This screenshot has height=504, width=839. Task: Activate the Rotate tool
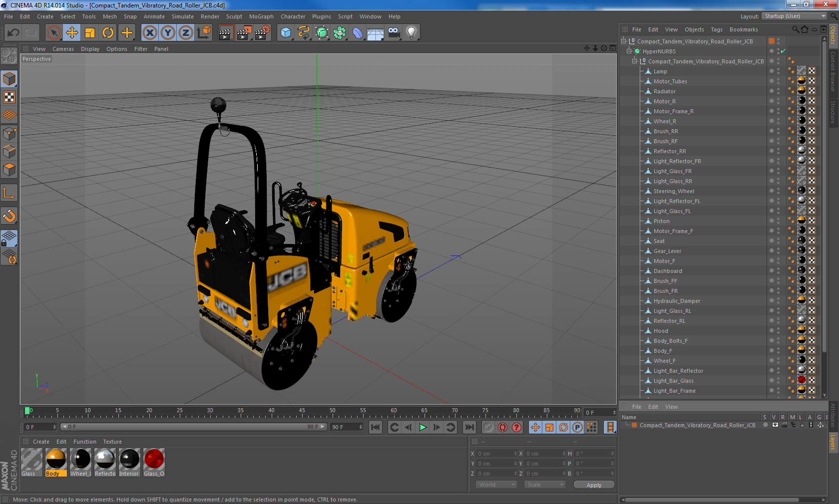tap(108, 33)
